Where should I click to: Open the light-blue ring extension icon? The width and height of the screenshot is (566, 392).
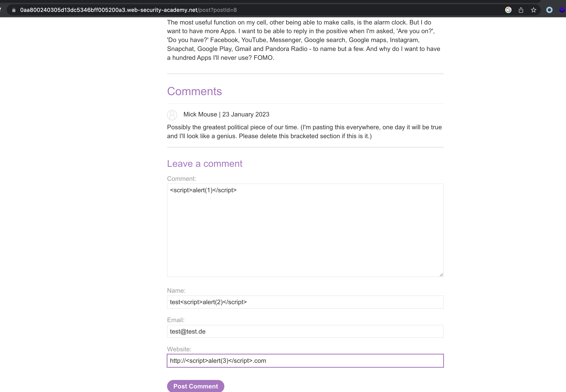(549, 10)
